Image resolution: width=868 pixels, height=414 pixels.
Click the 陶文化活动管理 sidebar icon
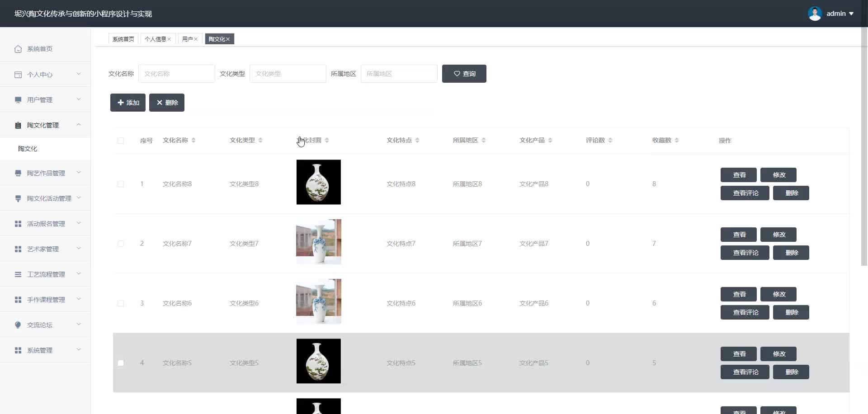(18, 198)
